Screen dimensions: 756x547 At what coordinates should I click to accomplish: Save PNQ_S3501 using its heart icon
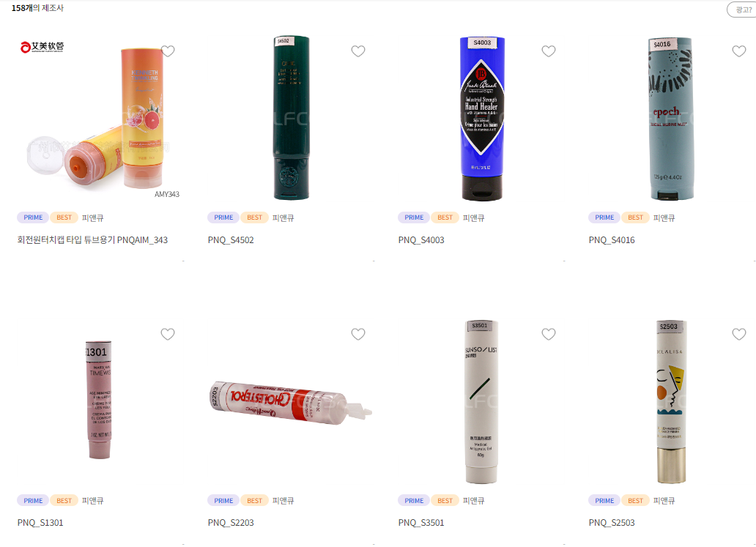click(x=549, y=334)
